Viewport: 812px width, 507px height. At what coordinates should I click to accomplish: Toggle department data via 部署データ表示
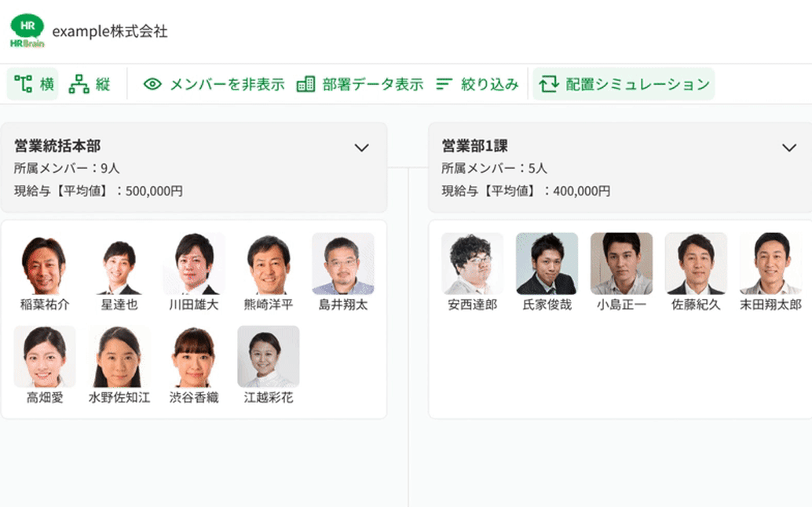point(366,83)
